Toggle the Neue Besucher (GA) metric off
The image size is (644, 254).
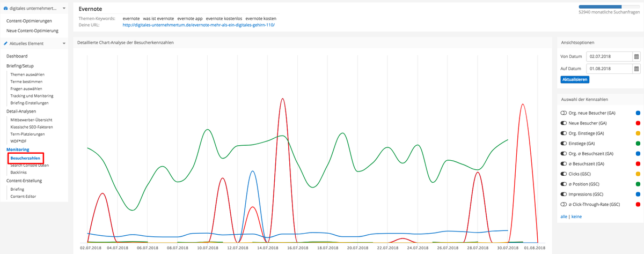pos(563,123)
